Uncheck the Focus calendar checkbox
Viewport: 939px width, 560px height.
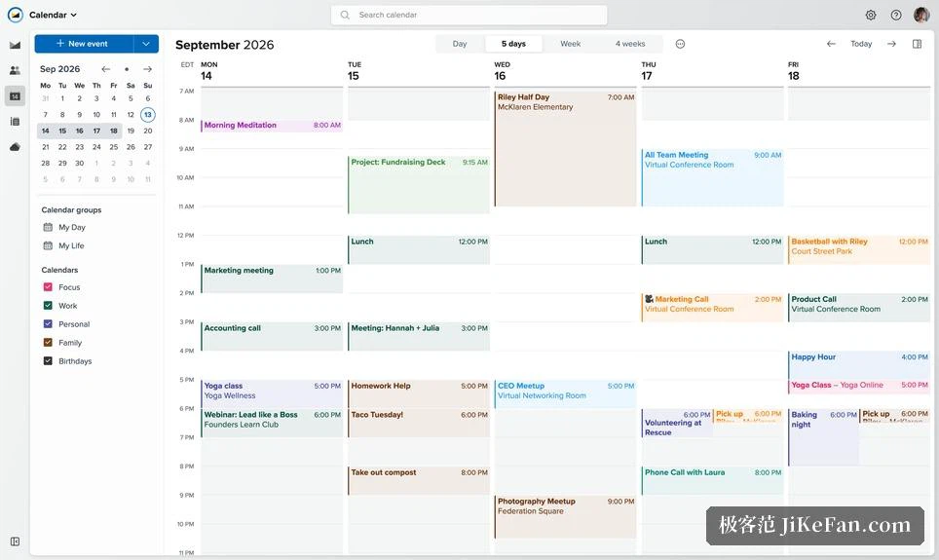[x=48, y=287]
